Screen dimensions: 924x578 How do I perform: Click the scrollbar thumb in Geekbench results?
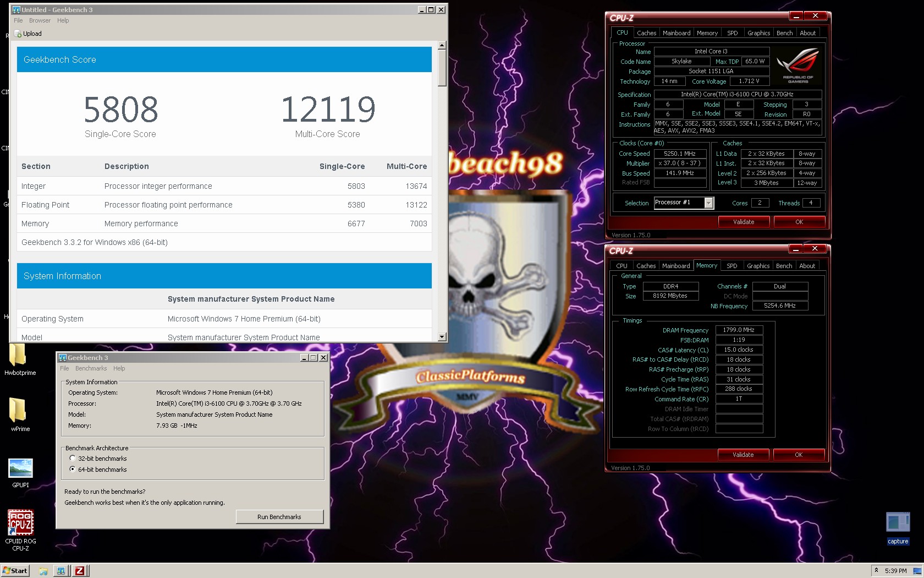(442, 68)
